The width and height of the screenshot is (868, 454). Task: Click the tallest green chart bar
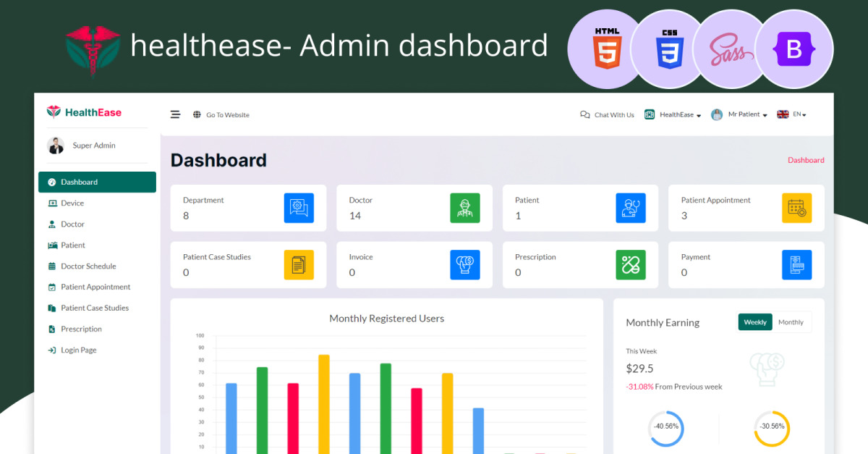[x=386, y=408]
